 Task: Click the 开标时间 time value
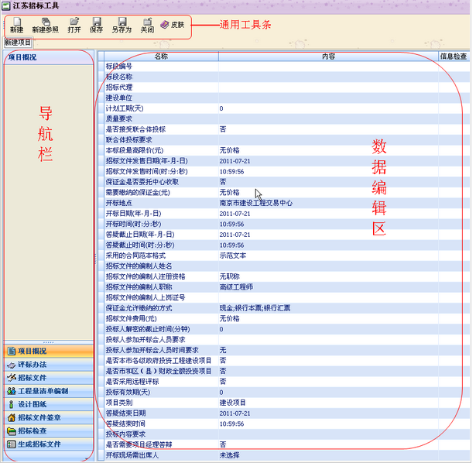pos(231,224)
